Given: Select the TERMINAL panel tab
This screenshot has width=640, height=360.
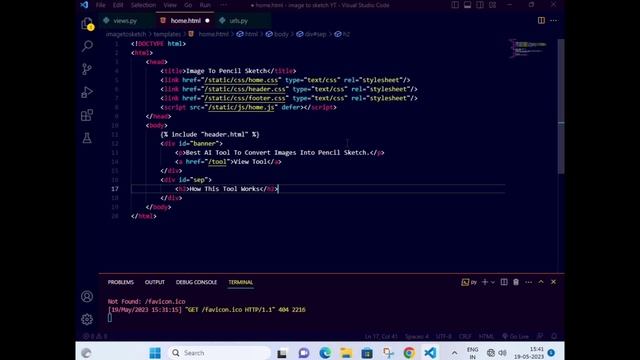Looking at the screenshot, I should 240,282.
